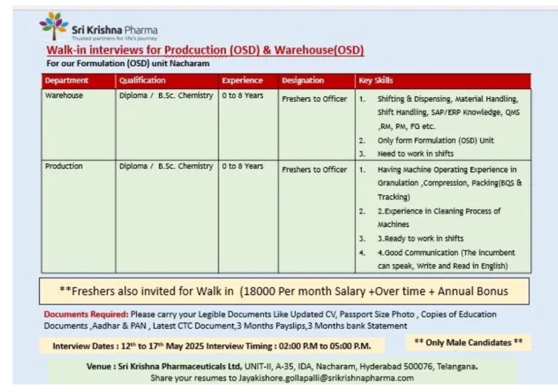Click the 'Walk-in interviews for Prodcuction (OSD) & Warehouse(OSD)' heading
The width and height of the screenshot is (558, 392).
pos(205,50)
